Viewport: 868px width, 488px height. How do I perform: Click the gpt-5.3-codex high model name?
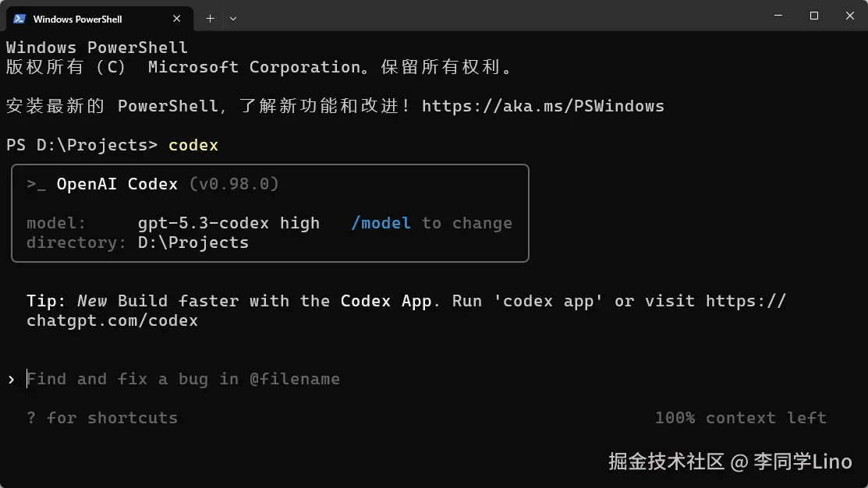(x=229, y=223)
